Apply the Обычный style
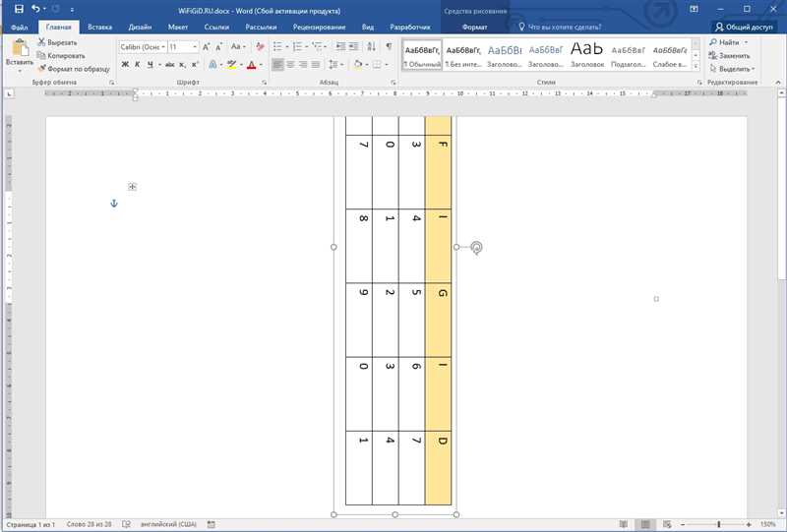 pyautogui.click(x=422, y=55)
